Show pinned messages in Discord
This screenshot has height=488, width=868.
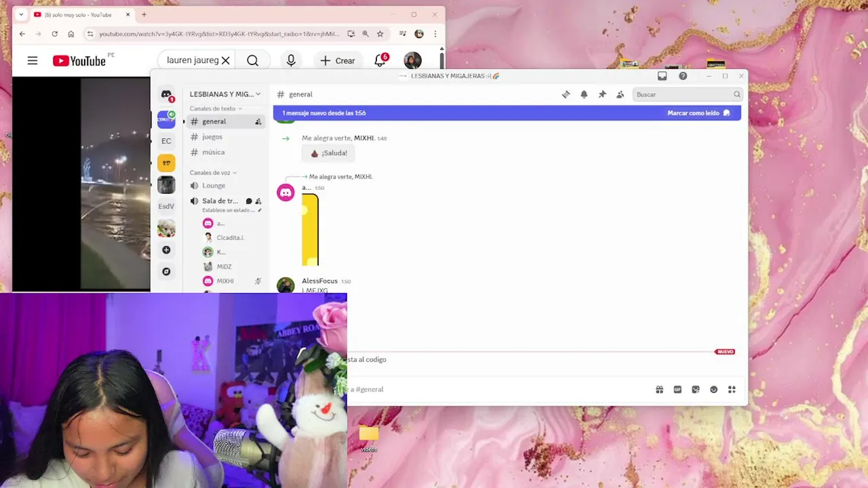[x=602, y=94]
